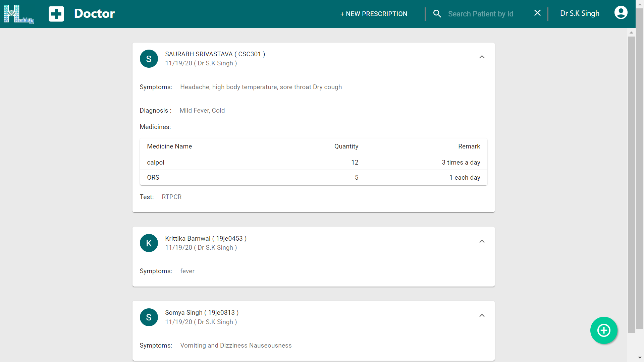
Task: Clear the search with X icon
Action: [537, 13]
